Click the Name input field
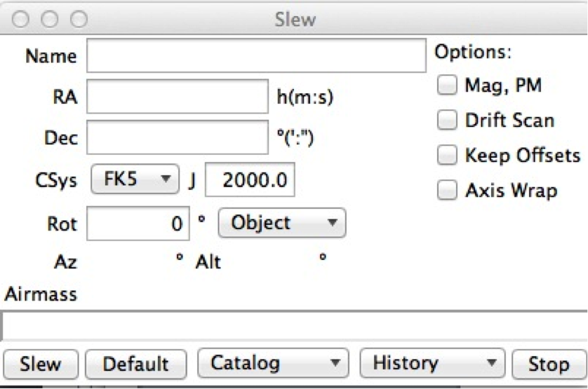 point(256,56)
